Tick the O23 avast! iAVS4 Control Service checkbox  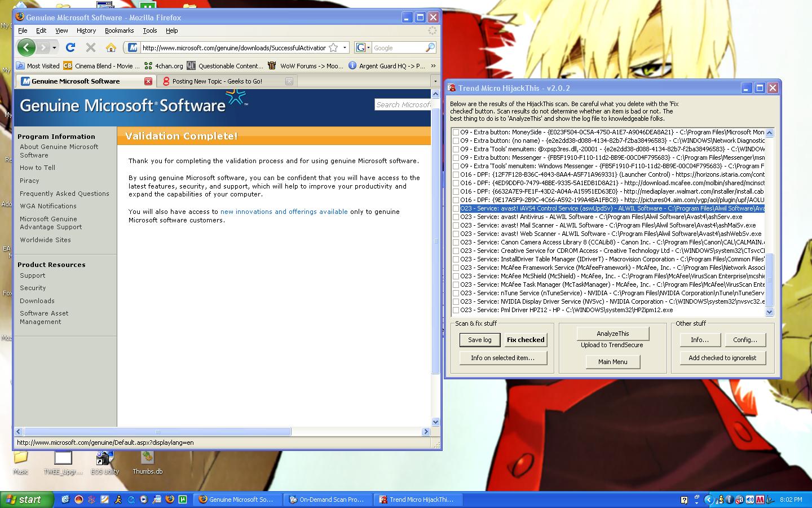[456, 209]
